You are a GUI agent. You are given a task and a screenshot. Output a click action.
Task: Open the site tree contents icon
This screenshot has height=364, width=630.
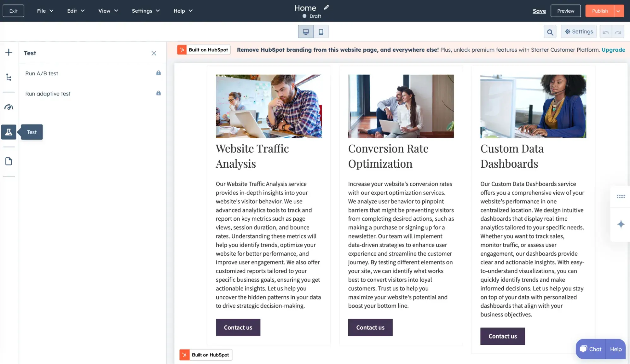point(9,77)
